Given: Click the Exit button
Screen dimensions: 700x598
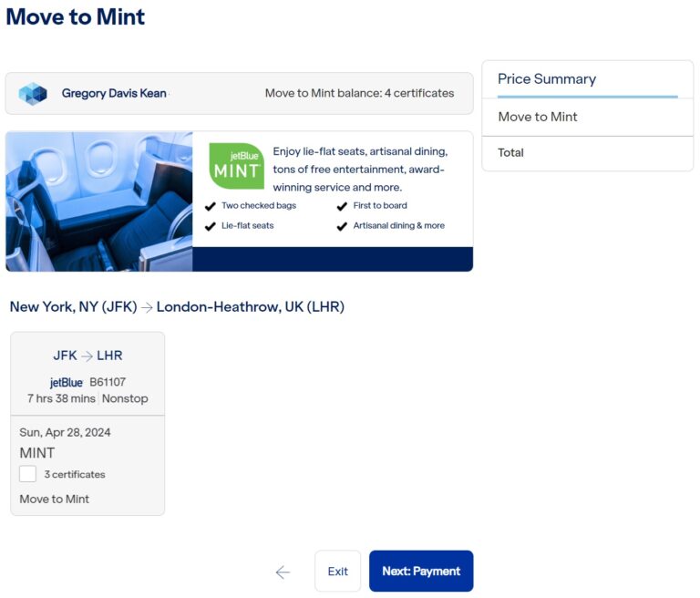Looking at the screenshot, I should tap(337, 572).
